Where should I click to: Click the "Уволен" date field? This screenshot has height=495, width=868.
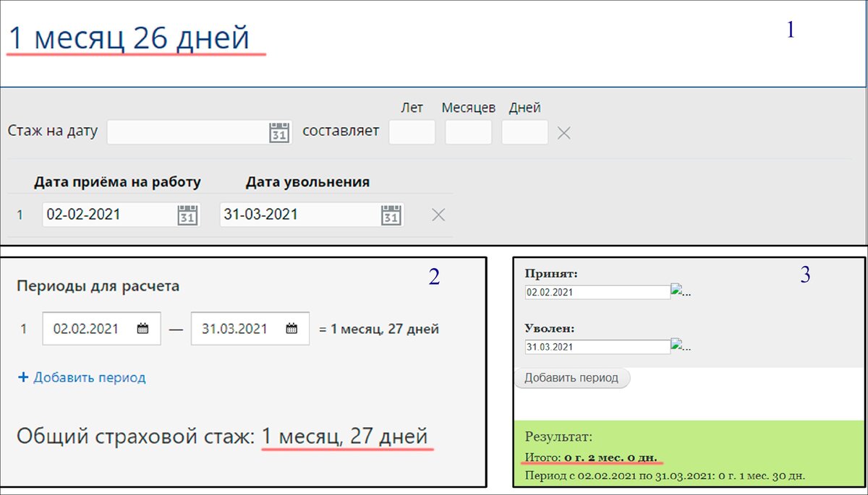[x=593, y=345]
